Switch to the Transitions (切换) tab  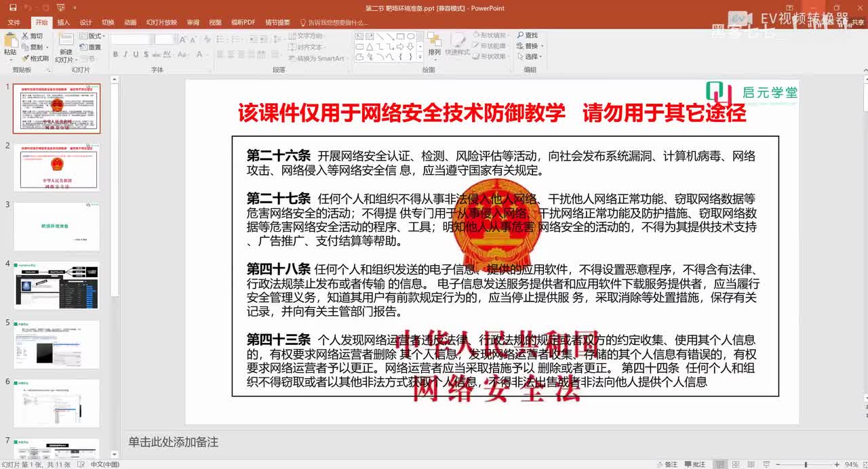coord(108,22)
